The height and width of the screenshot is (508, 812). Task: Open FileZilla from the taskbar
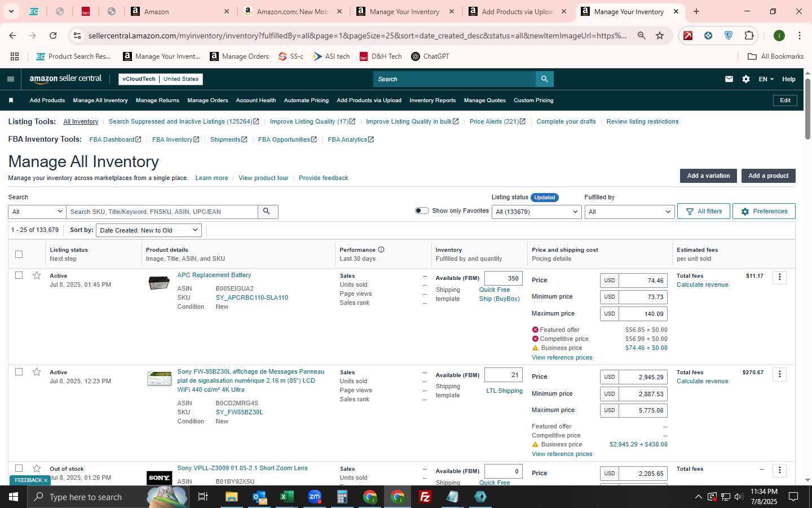click(425, 497)
